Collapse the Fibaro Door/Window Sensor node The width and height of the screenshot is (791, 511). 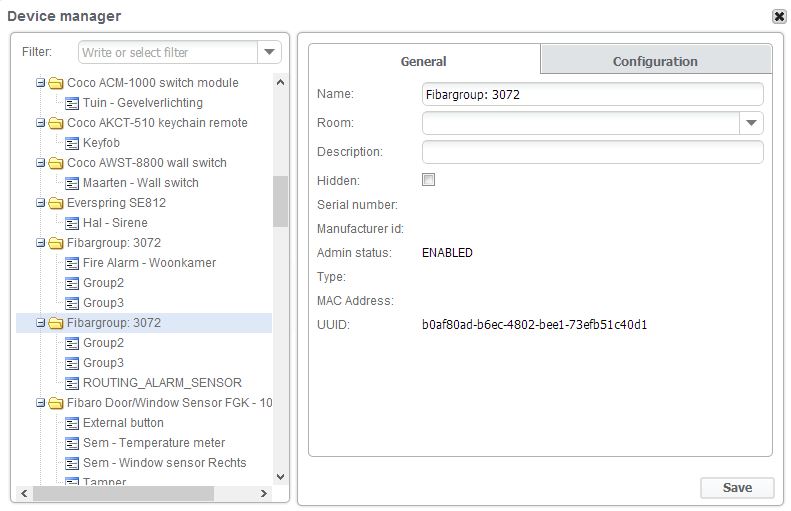[x=40, y=403]
